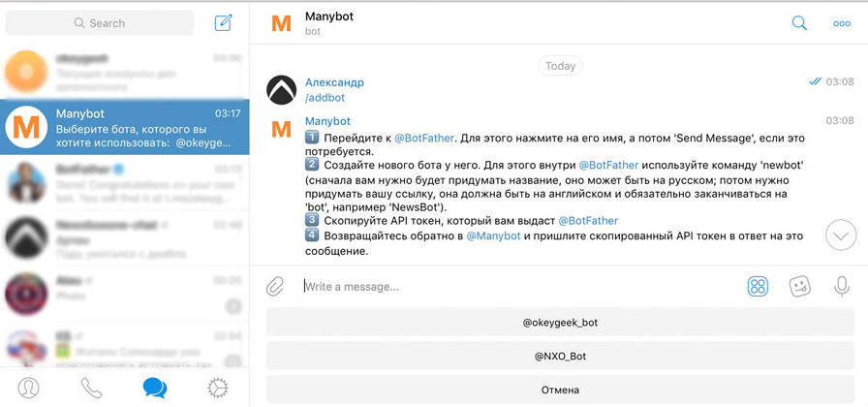Image resolution: width=868 pixels, height=407 pixels.
Task: Open search in chat magnifier icon
Action: click(x=799, y=23)
